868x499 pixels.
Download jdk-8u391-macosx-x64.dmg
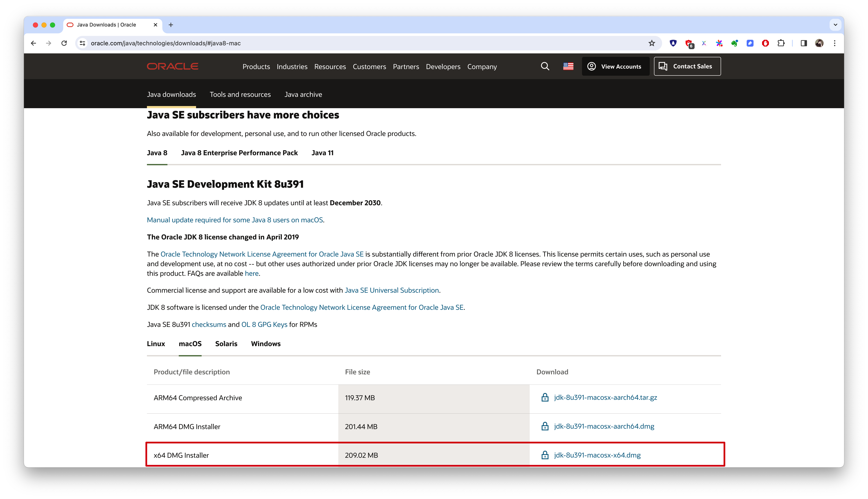point(597,455)
